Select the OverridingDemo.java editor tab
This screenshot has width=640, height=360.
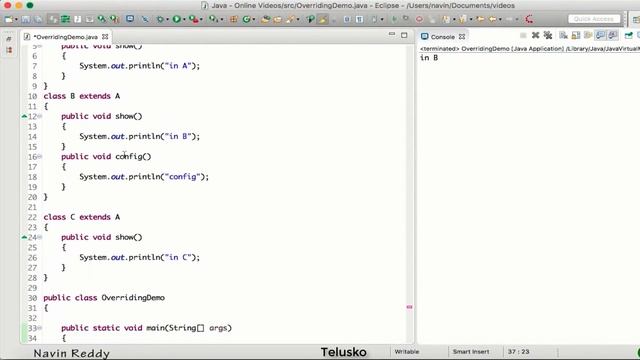pyautogui.click(x=65, y=37)
